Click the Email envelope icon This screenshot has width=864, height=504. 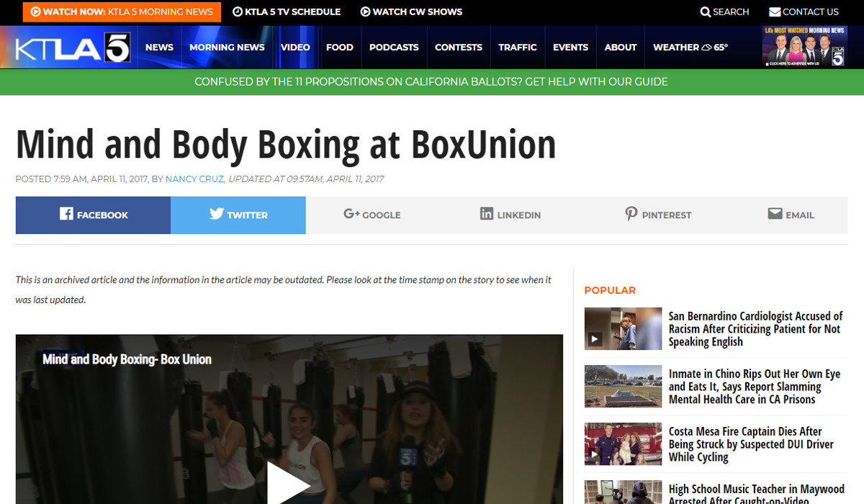tap(775, 214)
